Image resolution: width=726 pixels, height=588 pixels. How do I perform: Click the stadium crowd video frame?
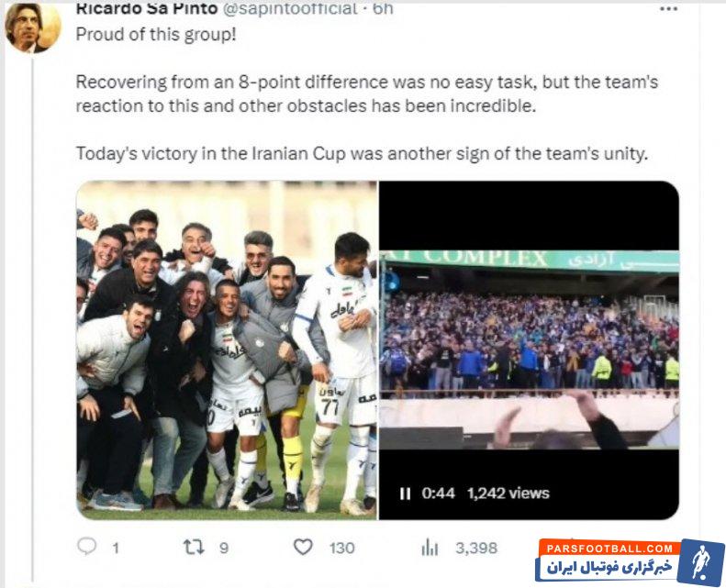click(x=530, y=350)
